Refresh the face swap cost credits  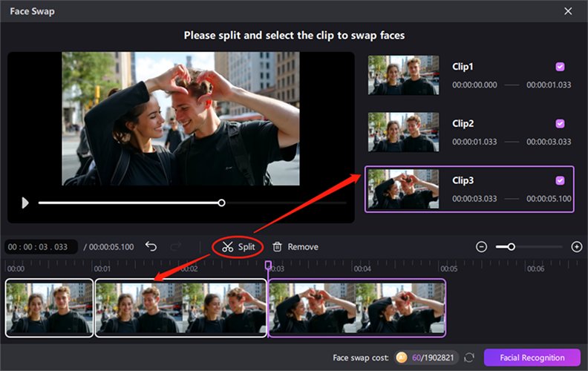click(469, 358)
